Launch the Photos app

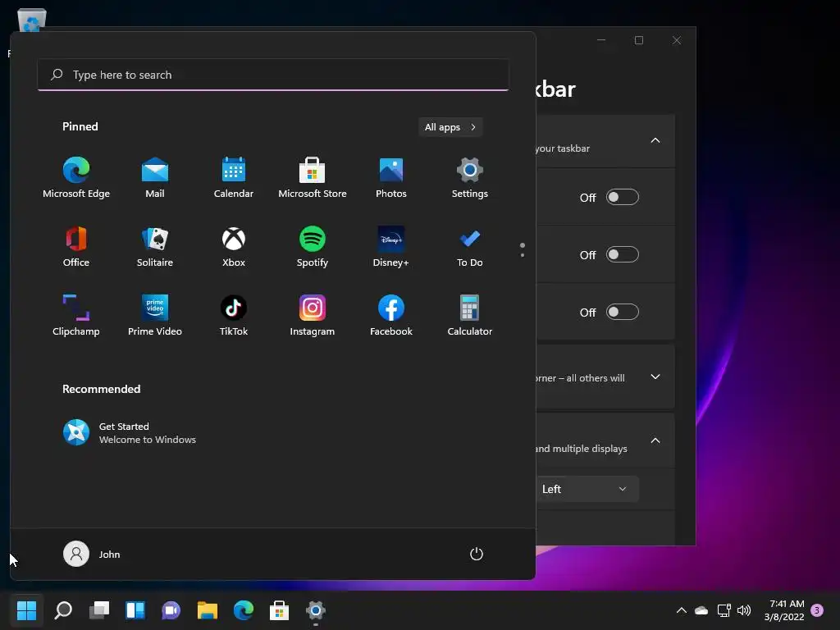(391, 178)
